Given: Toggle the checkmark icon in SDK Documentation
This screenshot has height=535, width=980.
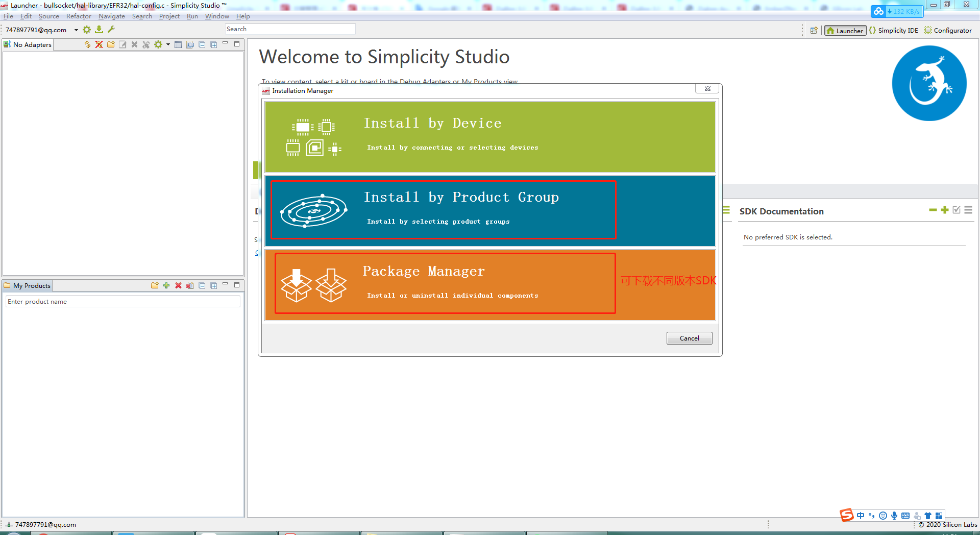Looking at the screenshot, I should tap(957, 210).
